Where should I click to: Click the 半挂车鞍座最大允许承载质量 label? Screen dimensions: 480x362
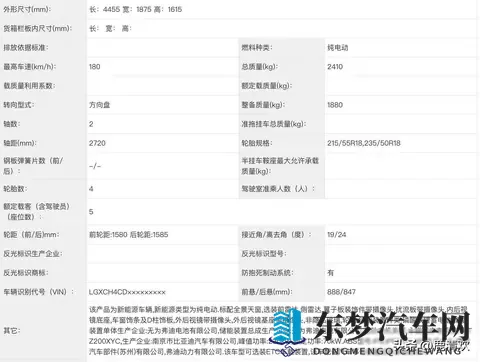pyautogui.click(x=280, y=166)
